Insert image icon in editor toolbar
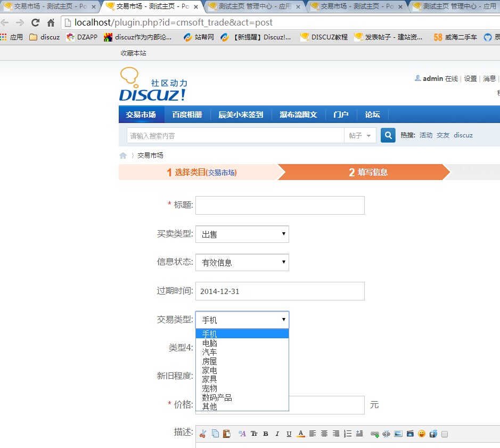The height and width of the screenshot is (448, 500). pyautogui.click(x=398, y=434)
